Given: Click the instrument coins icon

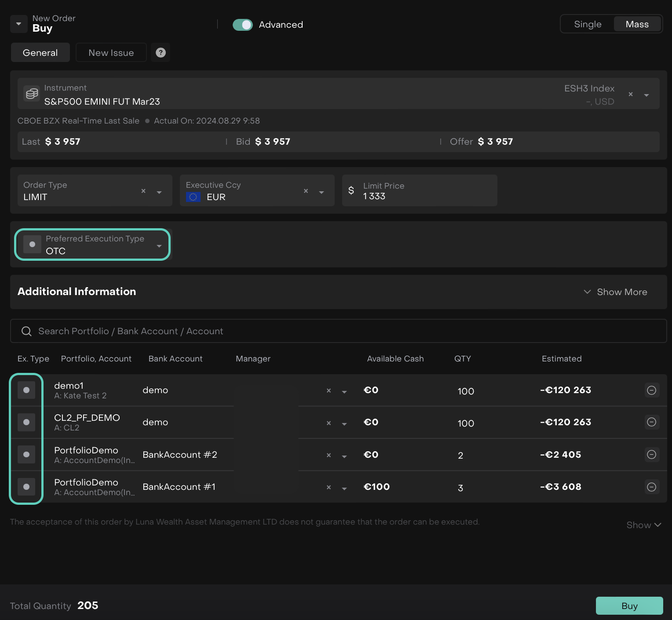Looking at the screenshot, I should 32,94.
